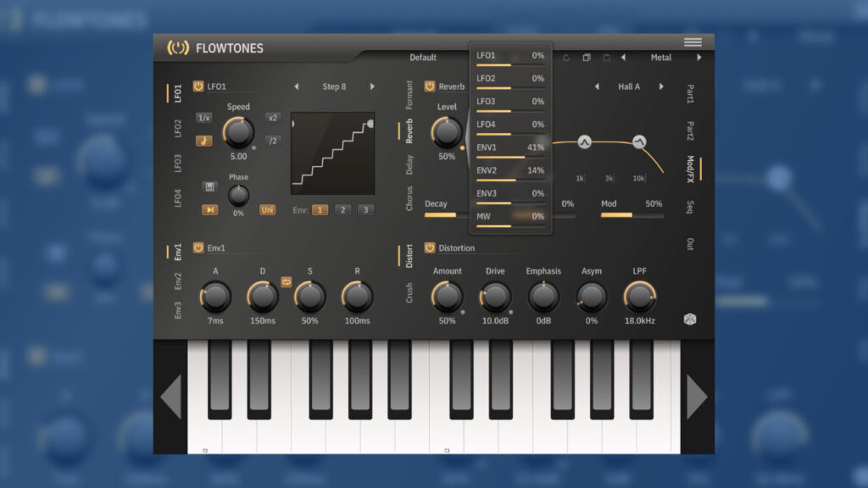
Task: Switch to the Delay effect tab
Action: [410, 164]
